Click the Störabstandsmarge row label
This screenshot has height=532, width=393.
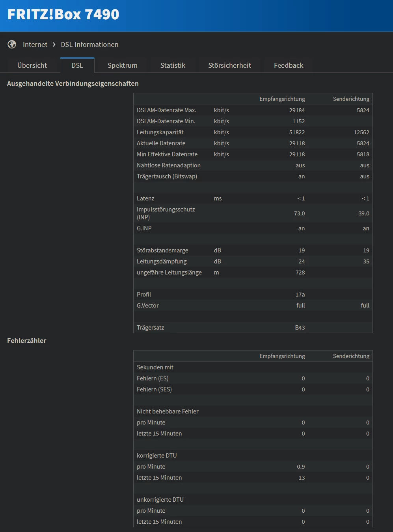[x=162, y=250]
